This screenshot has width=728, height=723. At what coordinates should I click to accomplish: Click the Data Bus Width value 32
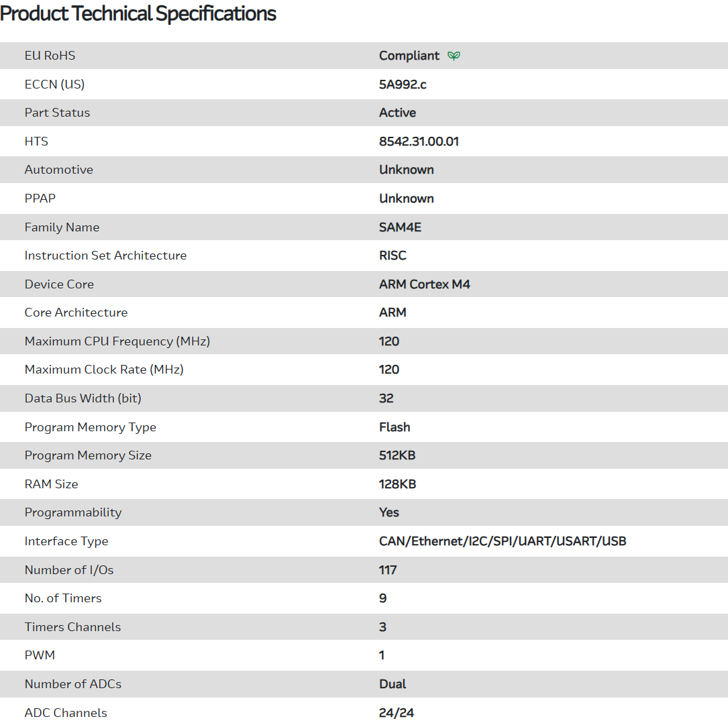click(386, 398)
